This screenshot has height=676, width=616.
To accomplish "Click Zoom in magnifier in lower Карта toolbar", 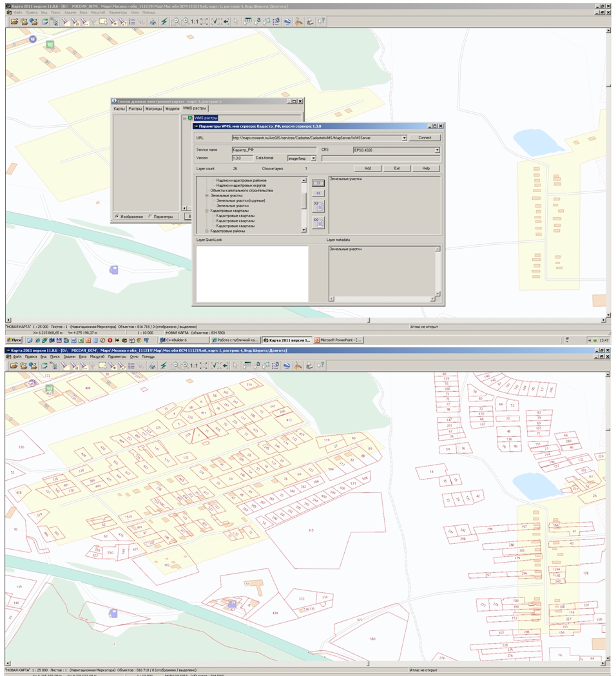I will [x=185, y=365].
